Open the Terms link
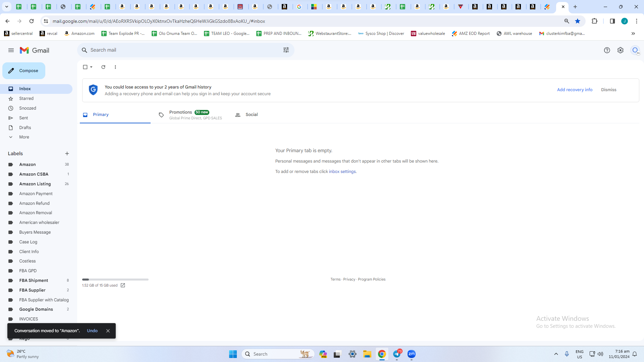The width and height of the screenshot is (644, 362). (335, 280)
